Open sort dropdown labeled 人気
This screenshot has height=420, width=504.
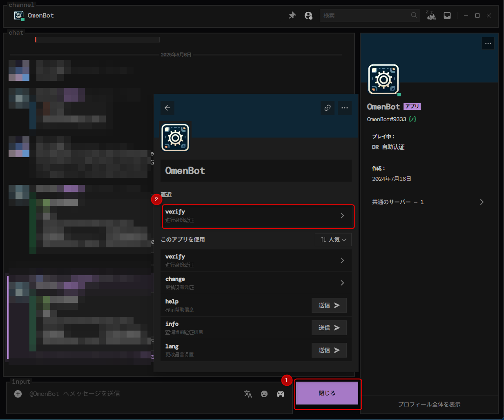coord(333,240)
